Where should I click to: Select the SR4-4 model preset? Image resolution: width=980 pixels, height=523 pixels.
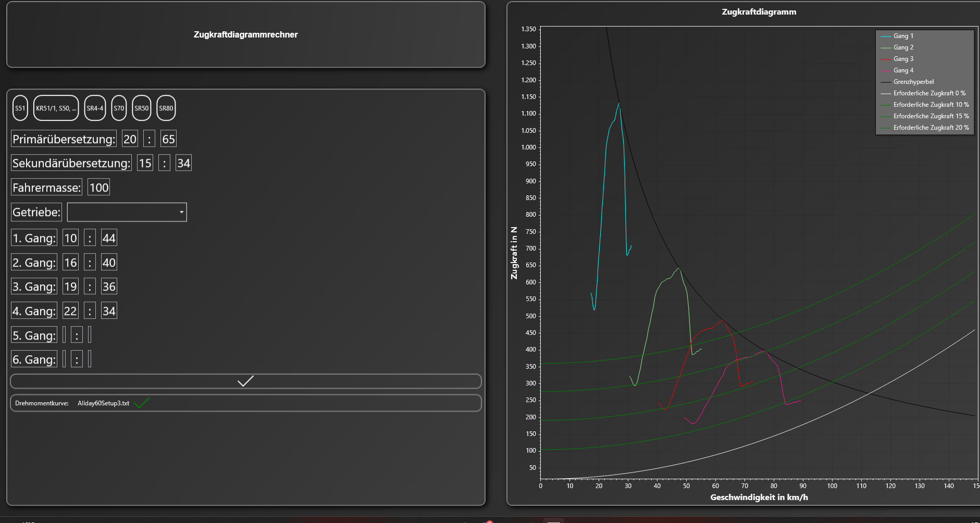(95, 108)
